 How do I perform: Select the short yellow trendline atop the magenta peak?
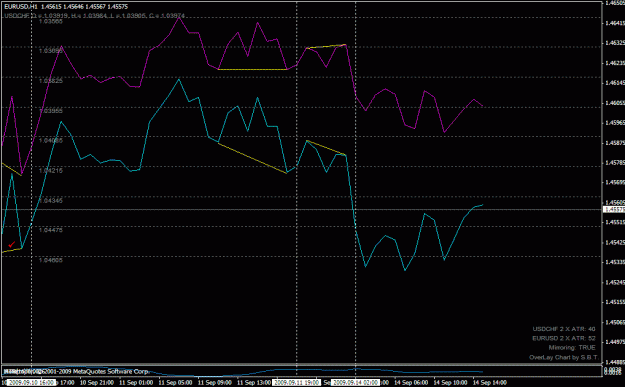coord(326,46)
